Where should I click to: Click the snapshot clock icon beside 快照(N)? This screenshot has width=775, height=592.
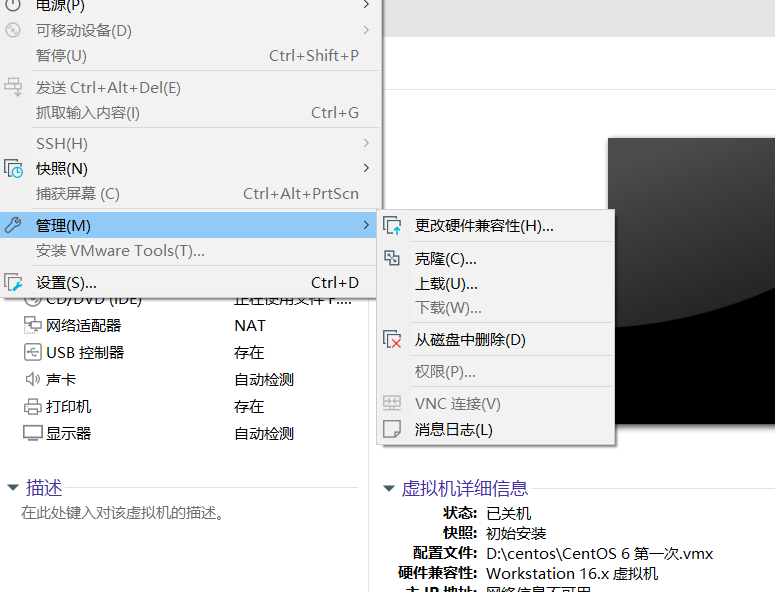[13, 169]
